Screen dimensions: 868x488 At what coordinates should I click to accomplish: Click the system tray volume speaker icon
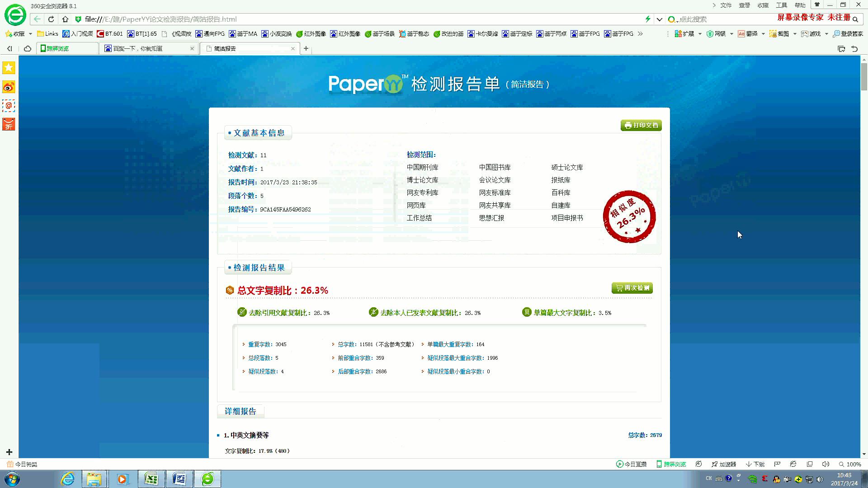820,479
